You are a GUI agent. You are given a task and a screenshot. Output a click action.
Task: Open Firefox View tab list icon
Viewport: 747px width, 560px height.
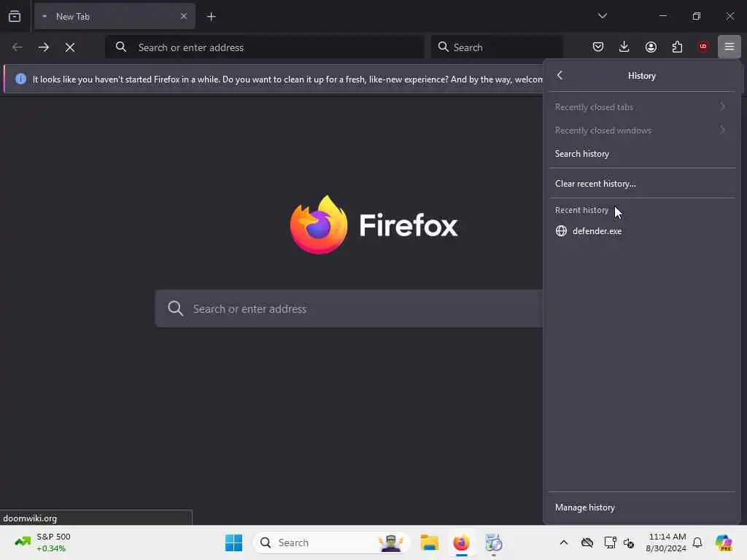(x=15, y=16)
